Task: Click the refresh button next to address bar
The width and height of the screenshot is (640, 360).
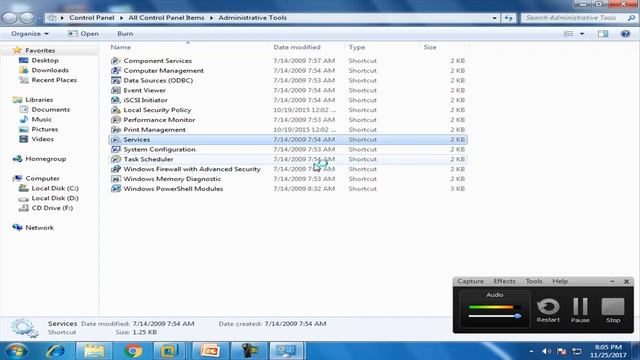Action: [x=509, y=18]
